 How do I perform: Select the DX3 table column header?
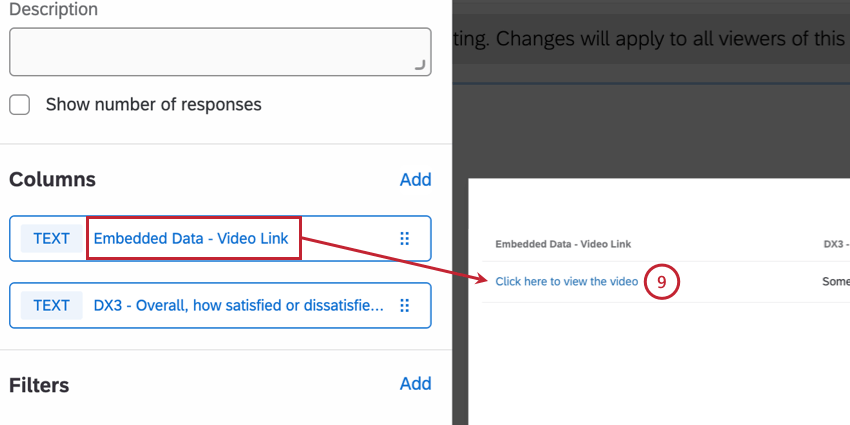tap(835, 244)
